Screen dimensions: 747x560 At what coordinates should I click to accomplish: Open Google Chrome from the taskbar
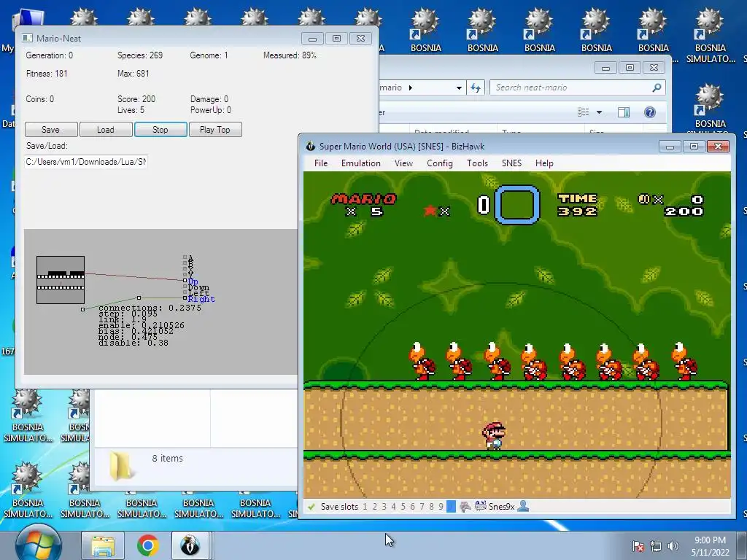click(x=147, y=545)
